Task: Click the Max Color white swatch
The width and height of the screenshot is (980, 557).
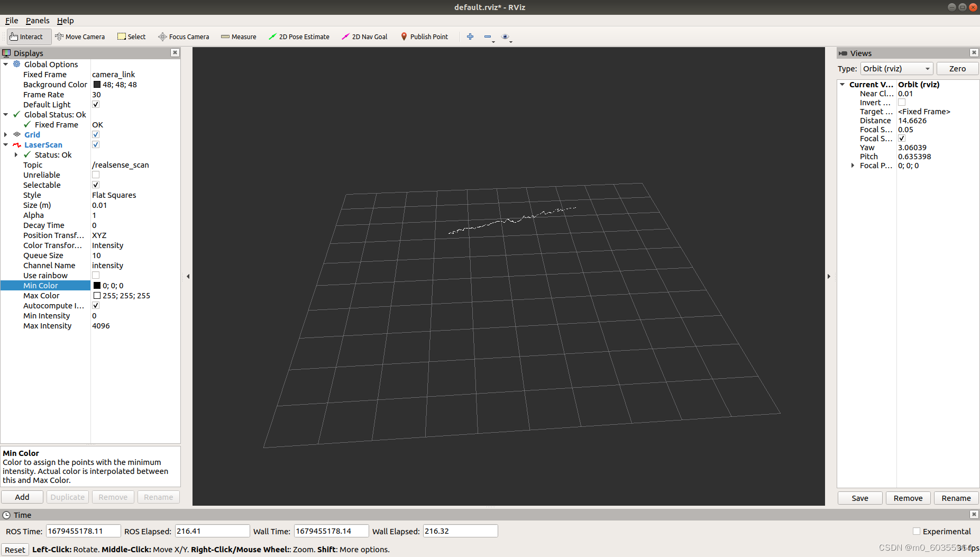Action: tap(97, 296)
